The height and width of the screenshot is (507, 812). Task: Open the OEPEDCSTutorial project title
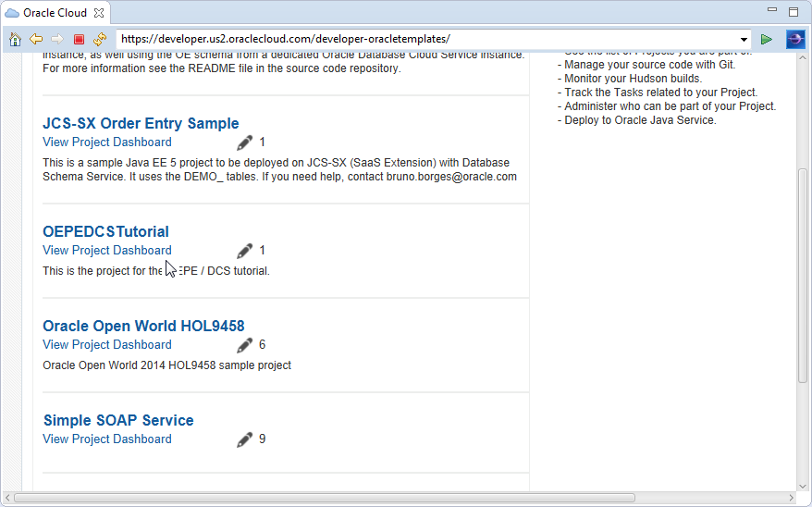(x=105, y=231)
